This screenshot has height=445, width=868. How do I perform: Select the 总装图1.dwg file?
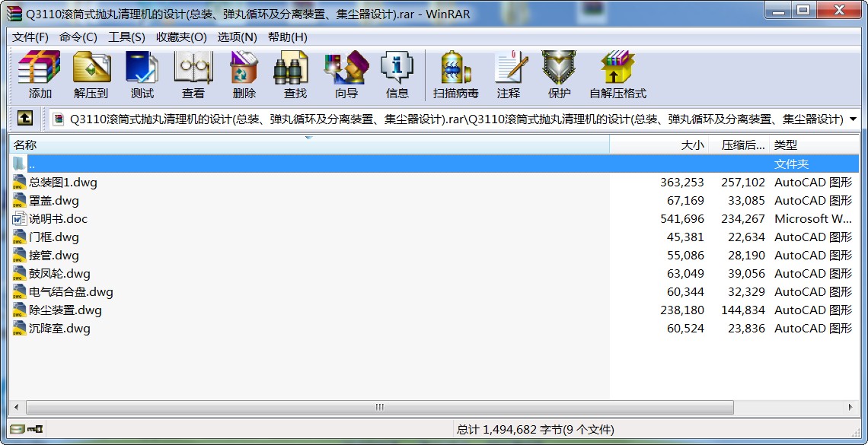click(62, 183)
